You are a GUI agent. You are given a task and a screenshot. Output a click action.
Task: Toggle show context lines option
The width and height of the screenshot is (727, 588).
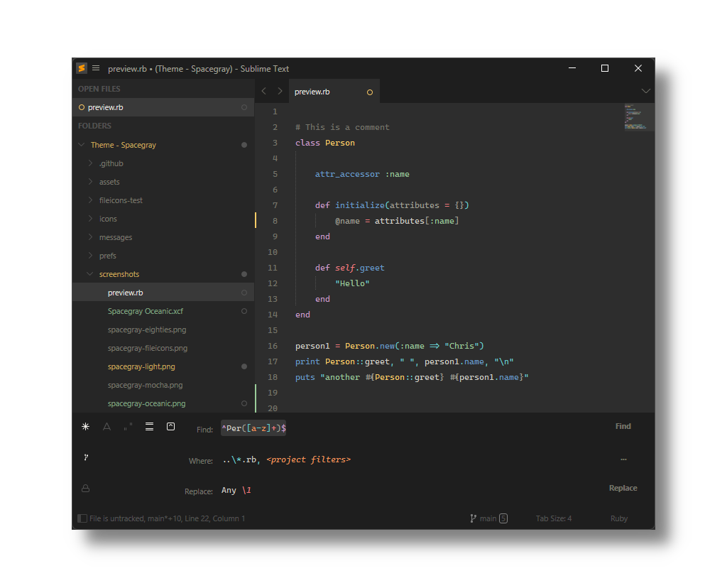[149, 427]
